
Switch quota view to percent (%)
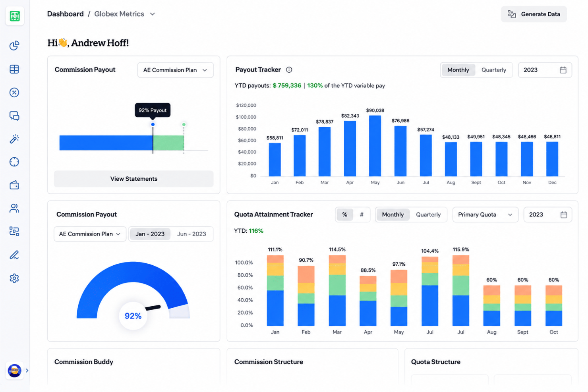(344, 214)
